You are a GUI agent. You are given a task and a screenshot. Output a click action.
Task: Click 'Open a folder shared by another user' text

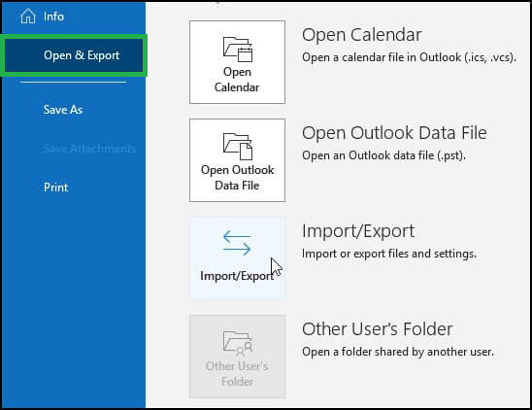(398, 352)
